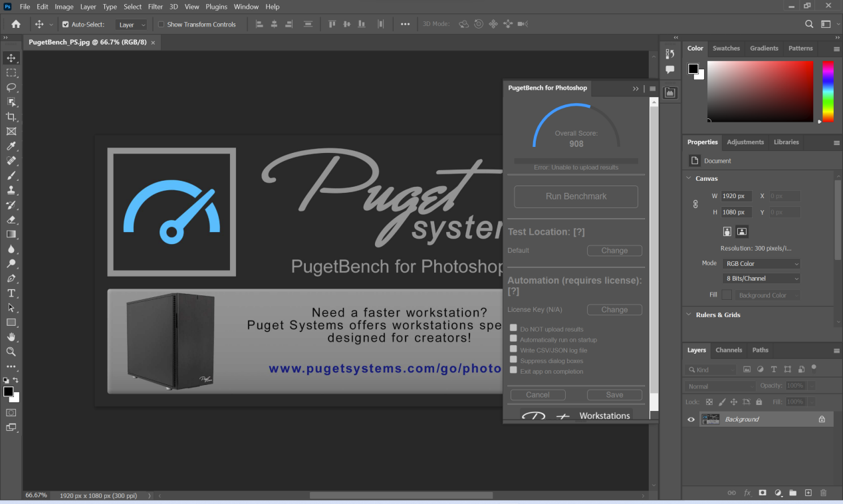The height and width of the screenshot is (504, 843).
Task: Select the Clone Stamp tool
Action: click(x=11, y=190)
